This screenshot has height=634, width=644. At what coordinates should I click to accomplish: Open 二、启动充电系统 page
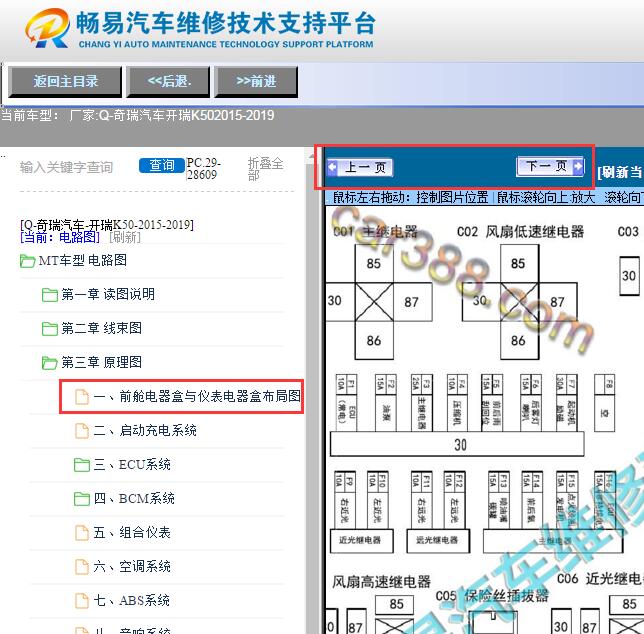click(145, 430)
